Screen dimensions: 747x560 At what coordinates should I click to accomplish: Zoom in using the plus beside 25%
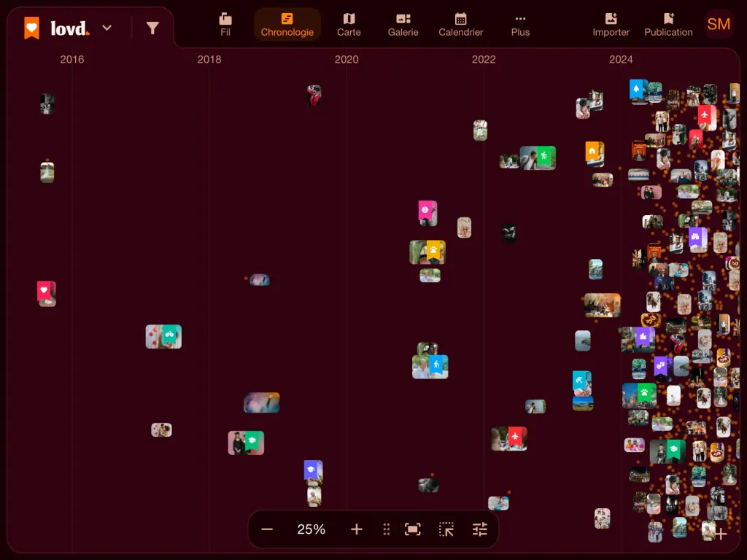point(356,529)
